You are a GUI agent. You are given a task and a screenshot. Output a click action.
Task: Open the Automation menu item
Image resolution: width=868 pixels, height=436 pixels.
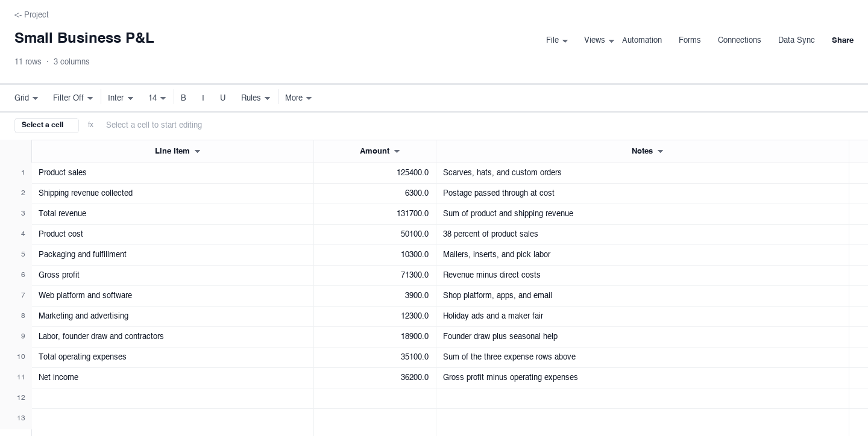pos(642,40)
